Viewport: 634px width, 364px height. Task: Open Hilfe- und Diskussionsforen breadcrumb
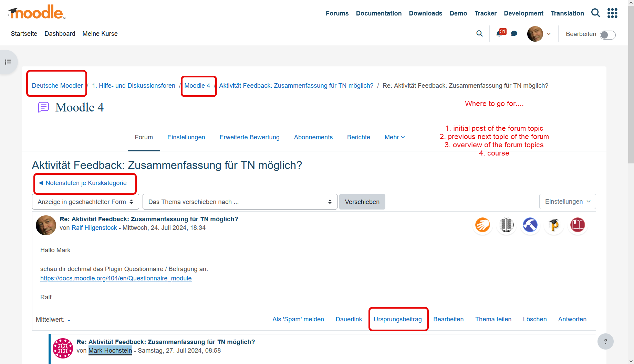pyautogui.click(x=134, y=86)
